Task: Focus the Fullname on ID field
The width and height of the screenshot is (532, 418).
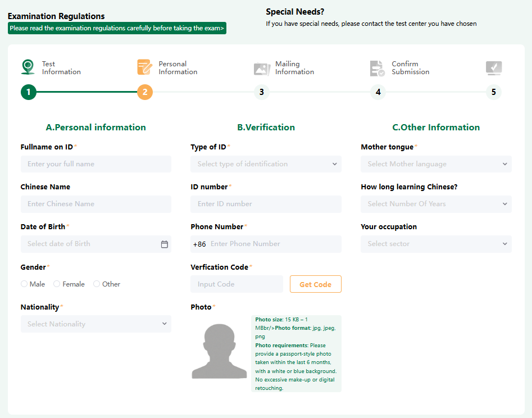Action: (96, 164)
